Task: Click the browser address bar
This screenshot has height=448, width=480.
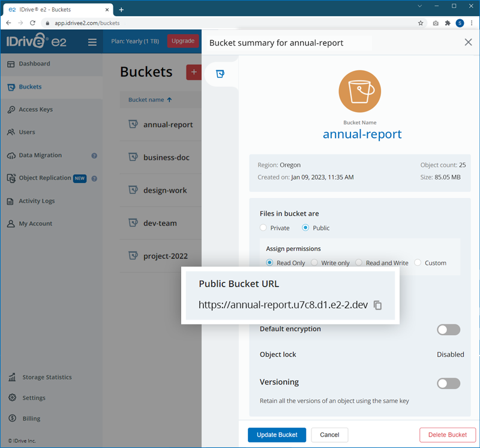Action: (233, 23)
